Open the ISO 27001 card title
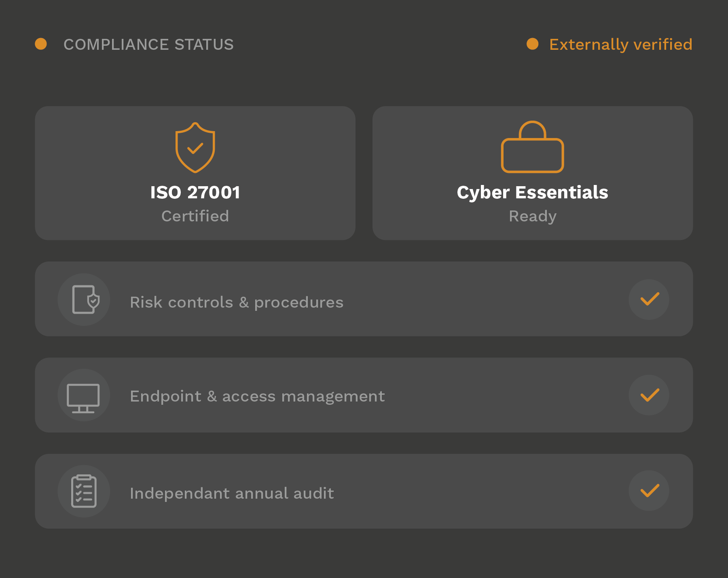 (x=195, y=192)
